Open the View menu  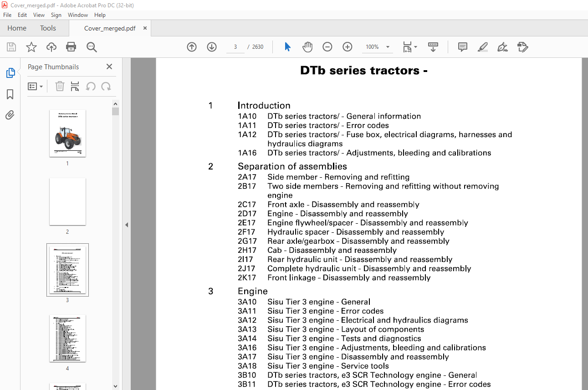(39, 15)
